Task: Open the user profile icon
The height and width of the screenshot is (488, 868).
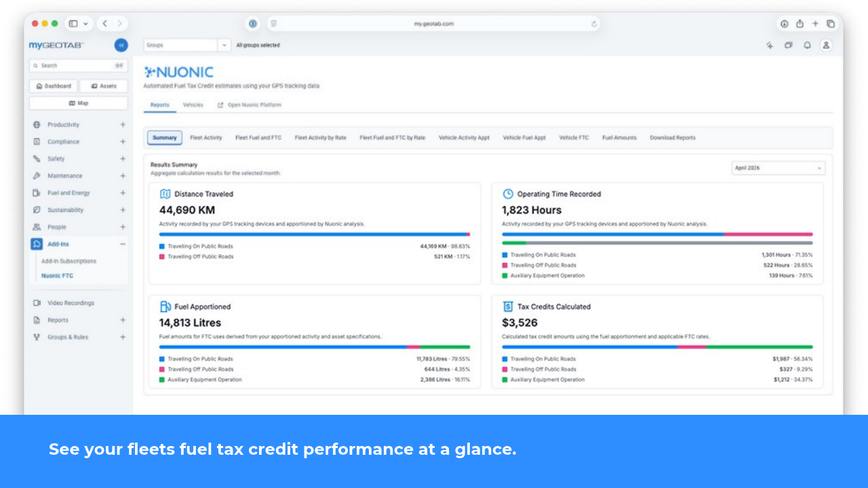Action: tap(826, 45)
